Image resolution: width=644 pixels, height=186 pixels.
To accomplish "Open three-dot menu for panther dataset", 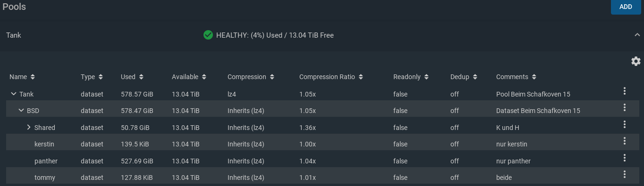I will coord(624,158).
